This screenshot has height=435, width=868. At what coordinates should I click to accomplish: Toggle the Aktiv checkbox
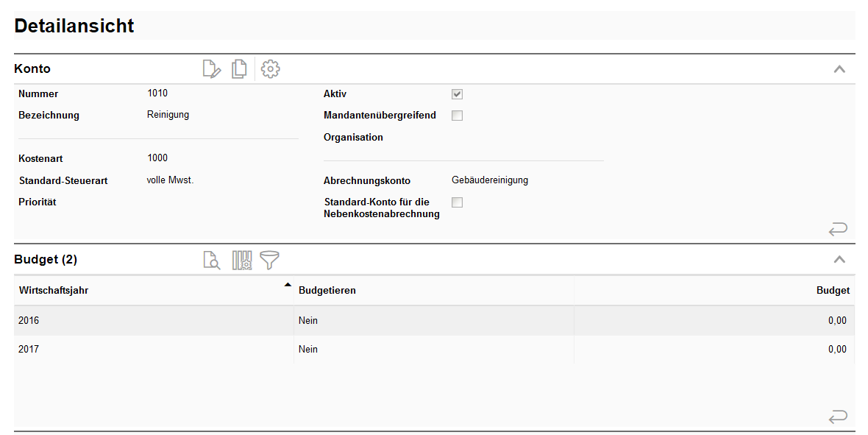pos(457,94)
